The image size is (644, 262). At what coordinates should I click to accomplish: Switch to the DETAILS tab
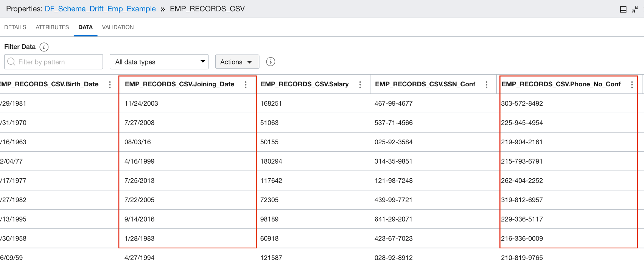(x=15, y=27)
